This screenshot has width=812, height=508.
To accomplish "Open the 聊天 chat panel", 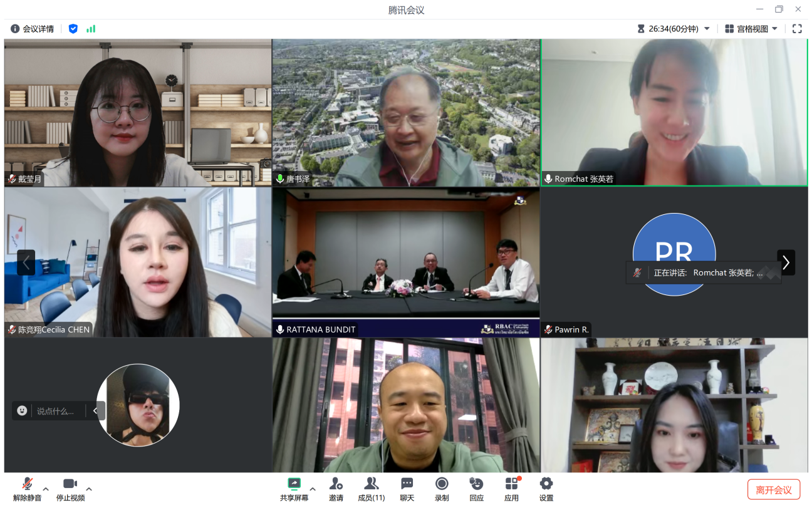I will pyautogui.click(x=407, y=484).
